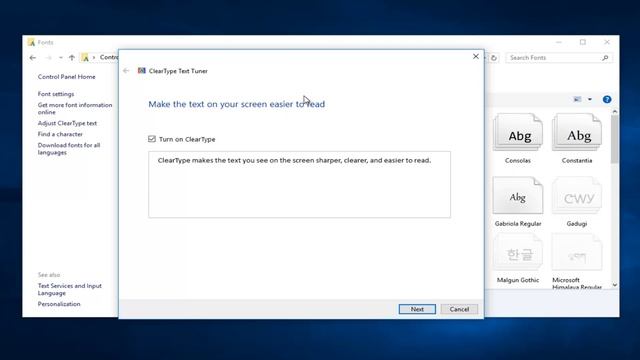Maximize the Fonts window
Screen dimensions: 640x360
coord(583,42)
